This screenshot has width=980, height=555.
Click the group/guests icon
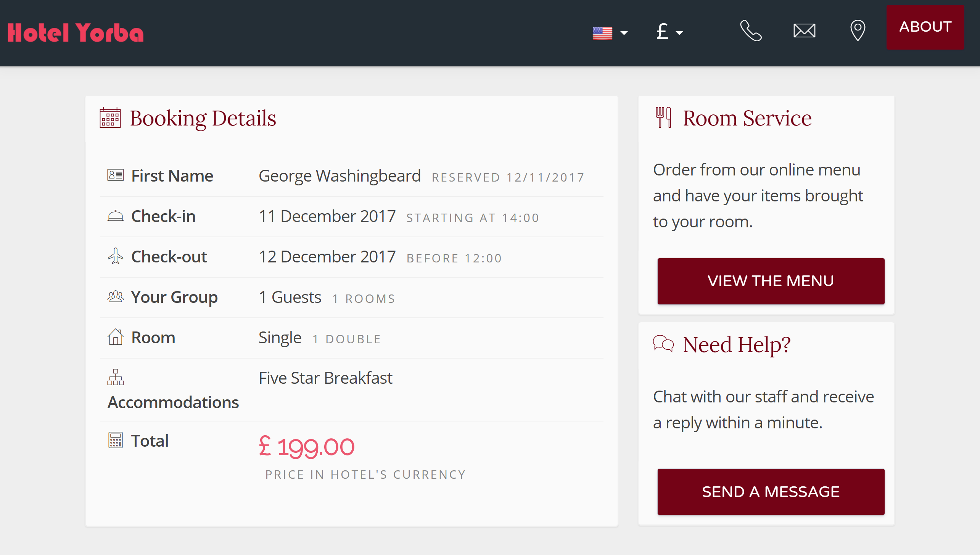click(x=116, y=297)
